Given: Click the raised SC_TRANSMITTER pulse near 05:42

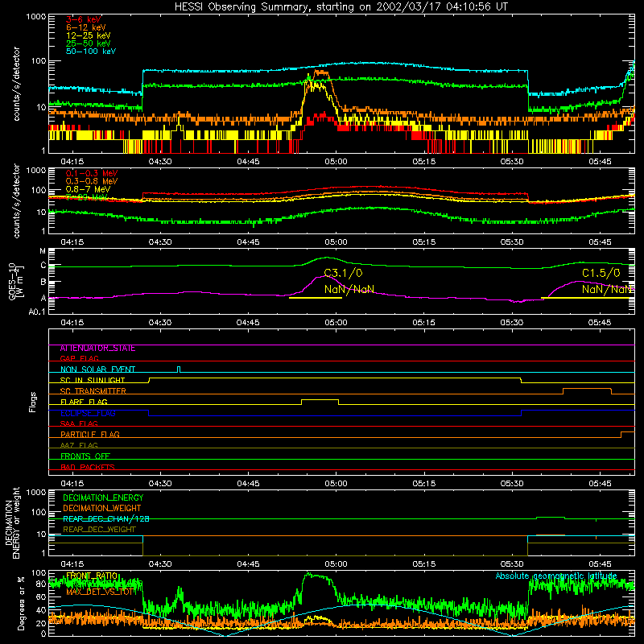Looking at the screenshot, I should pyautogui.click(x=587, y=389).
